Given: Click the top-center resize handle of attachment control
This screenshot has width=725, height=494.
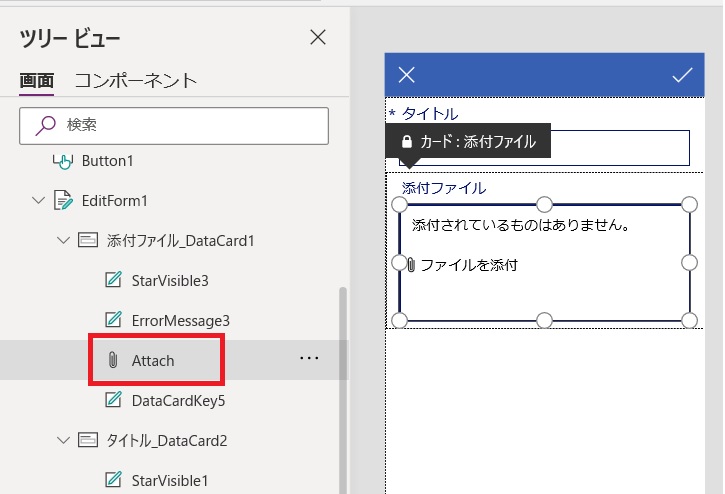Looking at the screenshot, I should (x=544, y=204).
